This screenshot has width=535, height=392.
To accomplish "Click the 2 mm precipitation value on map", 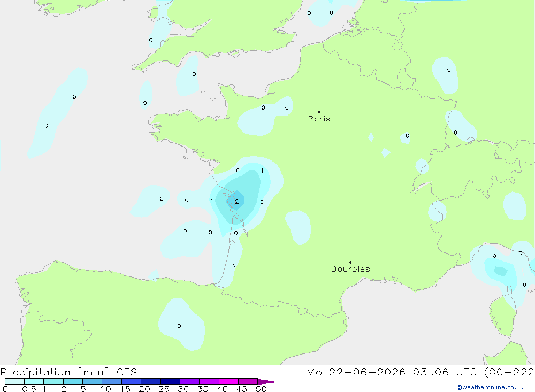I will click(x=237, y=202).
